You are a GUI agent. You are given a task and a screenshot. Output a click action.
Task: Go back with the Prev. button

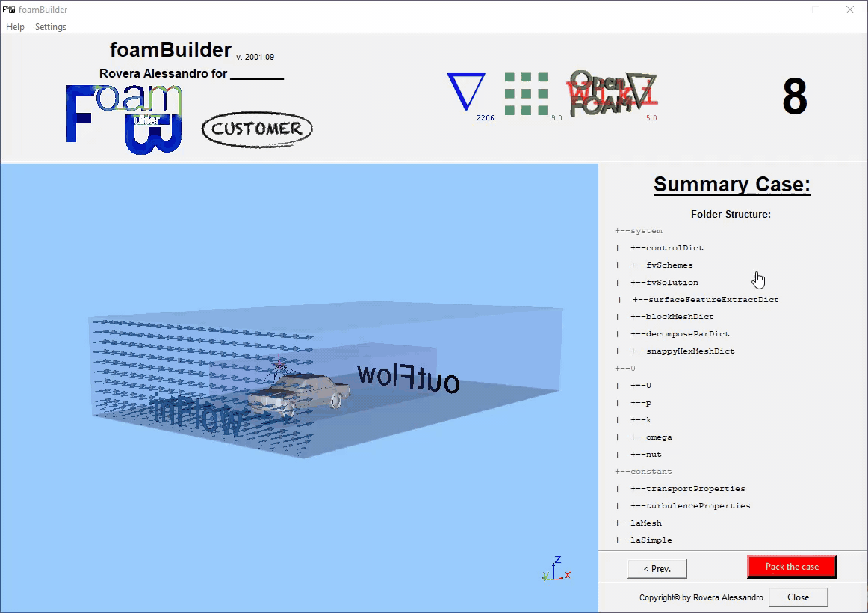click(657, 569)
